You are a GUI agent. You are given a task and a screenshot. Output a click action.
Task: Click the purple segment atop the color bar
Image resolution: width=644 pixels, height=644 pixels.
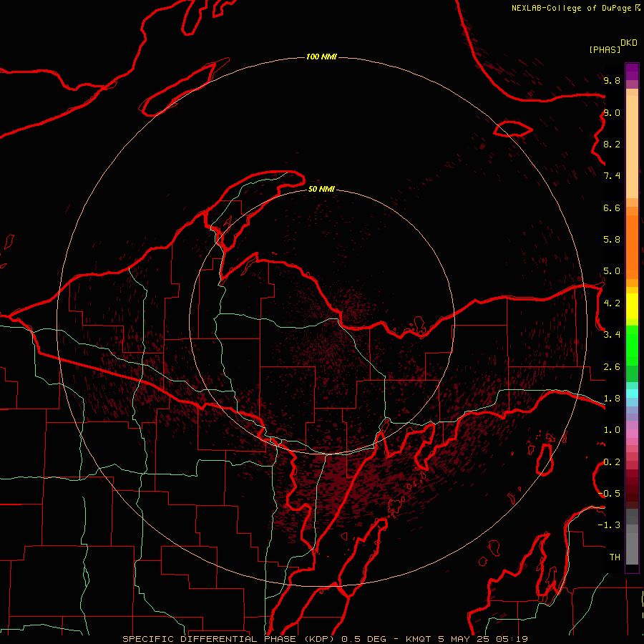[632, 72]
